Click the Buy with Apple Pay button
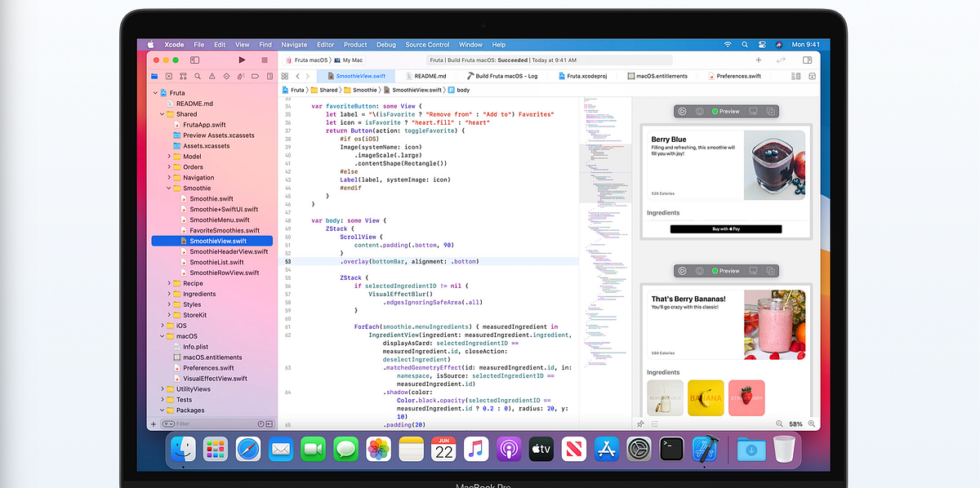Viewport: 980px width, 488px height. [x=726, y=228]
